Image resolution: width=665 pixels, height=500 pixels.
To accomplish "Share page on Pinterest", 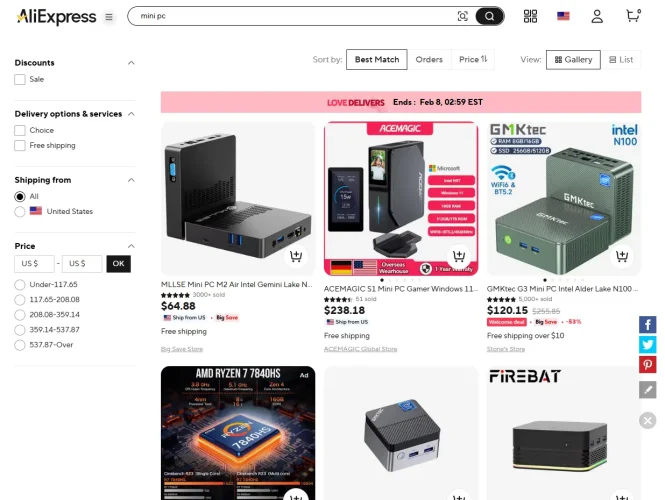I will click(x=648, y=365).
